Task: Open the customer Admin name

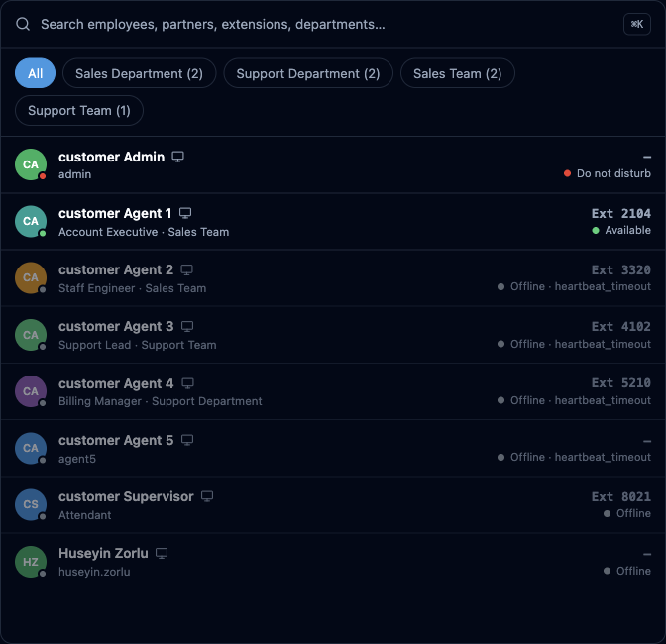Action: pyautogui.click(x=111, y=157)
